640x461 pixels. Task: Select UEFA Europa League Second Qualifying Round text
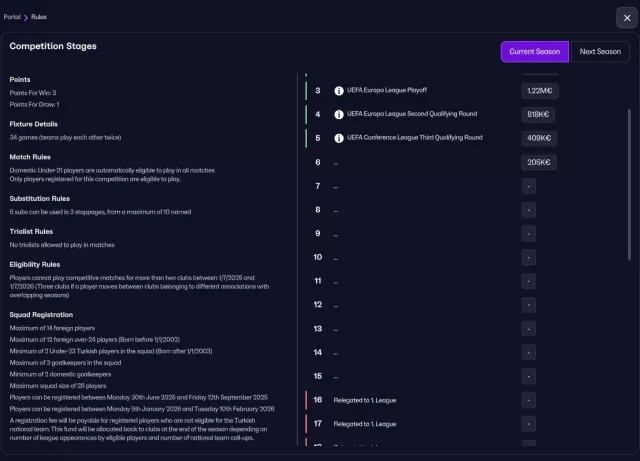[412, 114]
